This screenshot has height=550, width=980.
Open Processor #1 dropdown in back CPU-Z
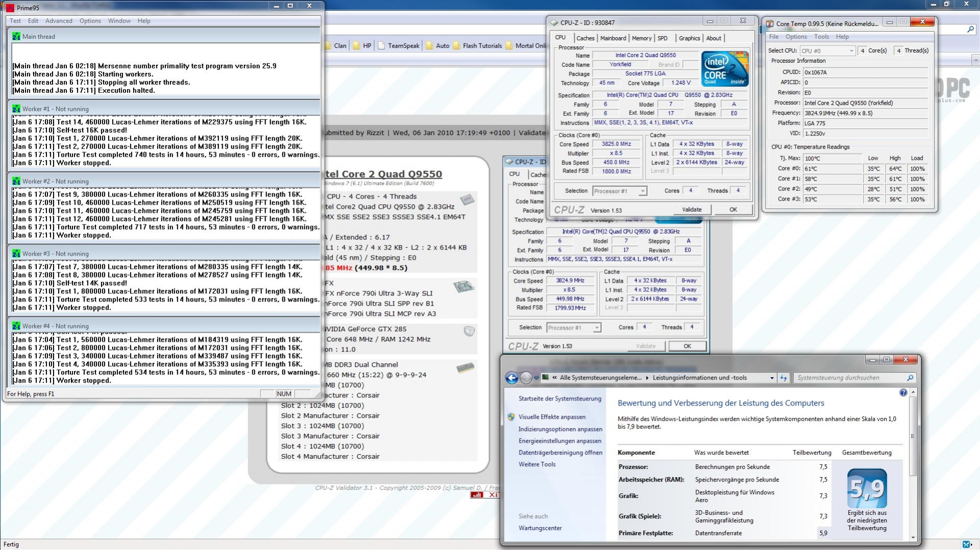click(574, 328)
